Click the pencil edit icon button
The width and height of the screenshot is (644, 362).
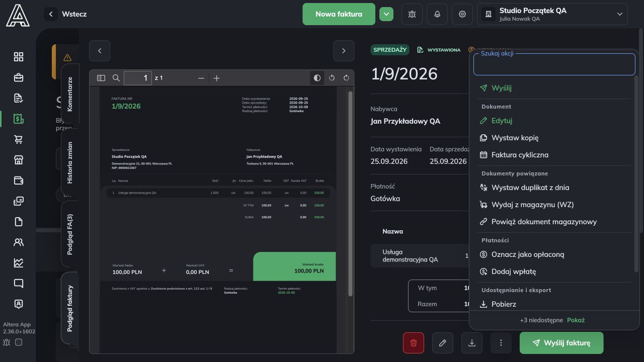coord(443,343)
